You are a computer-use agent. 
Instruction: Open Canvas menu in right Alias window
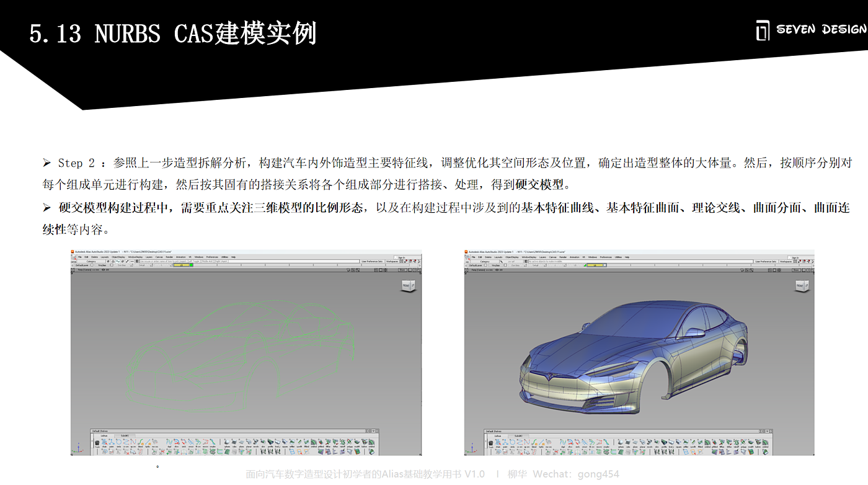click(552, 257)
